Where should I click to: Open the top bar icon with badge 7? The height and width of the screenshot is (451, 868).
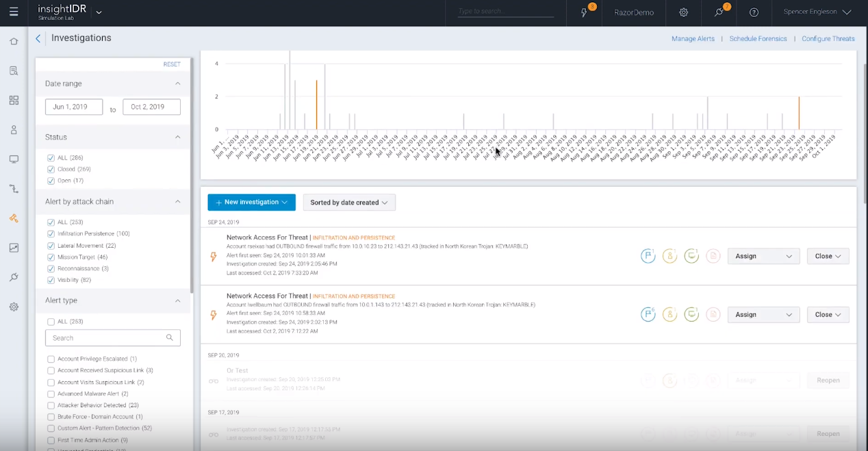(x=719, y=12)
